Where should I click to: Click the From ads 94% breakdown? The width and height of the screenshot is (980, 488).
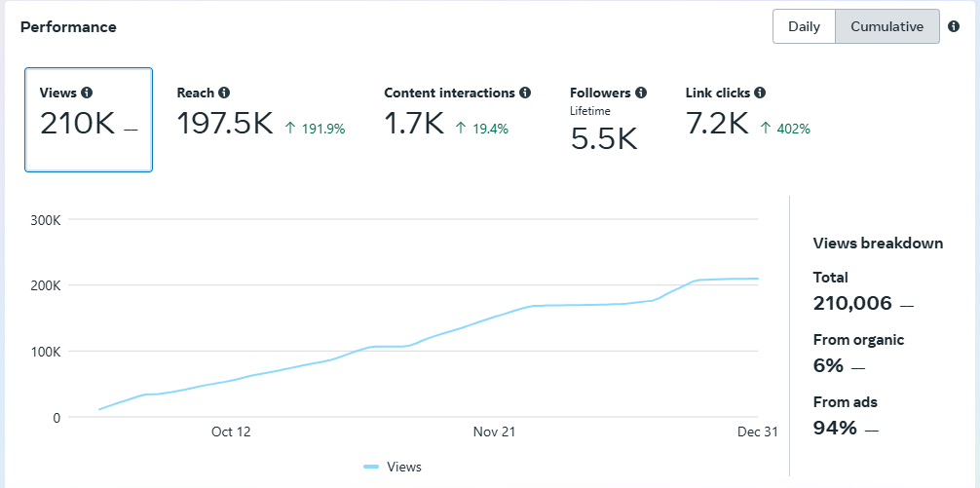[x=846, y=416]
